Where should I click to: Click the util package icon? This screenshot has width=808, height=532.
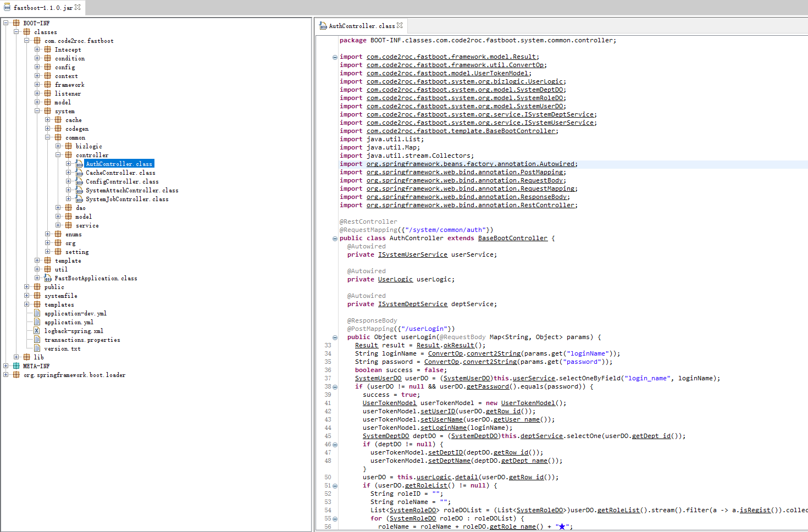coord(48,269)
